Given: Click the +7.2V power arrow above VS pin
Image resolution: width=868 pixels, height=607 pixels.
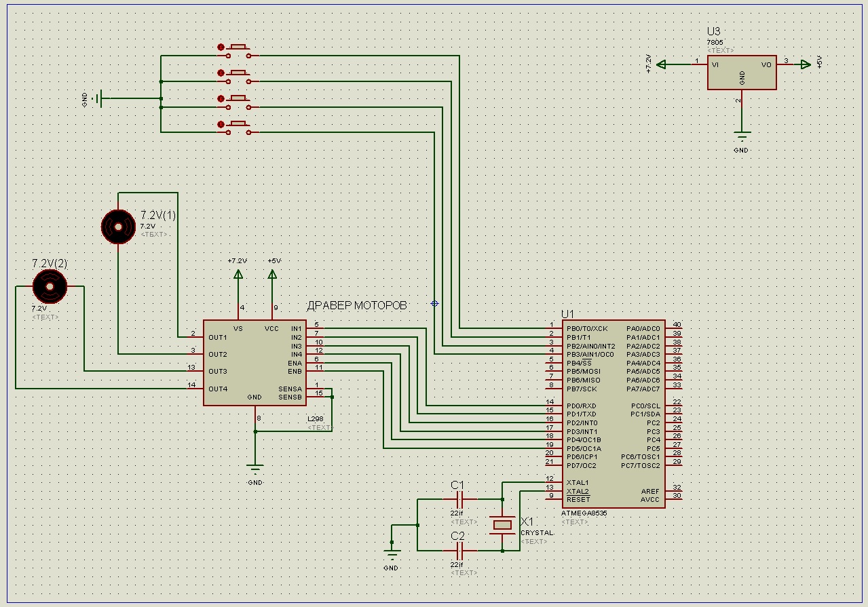Looking at the screenshot, I should click(x=238, y=274).
